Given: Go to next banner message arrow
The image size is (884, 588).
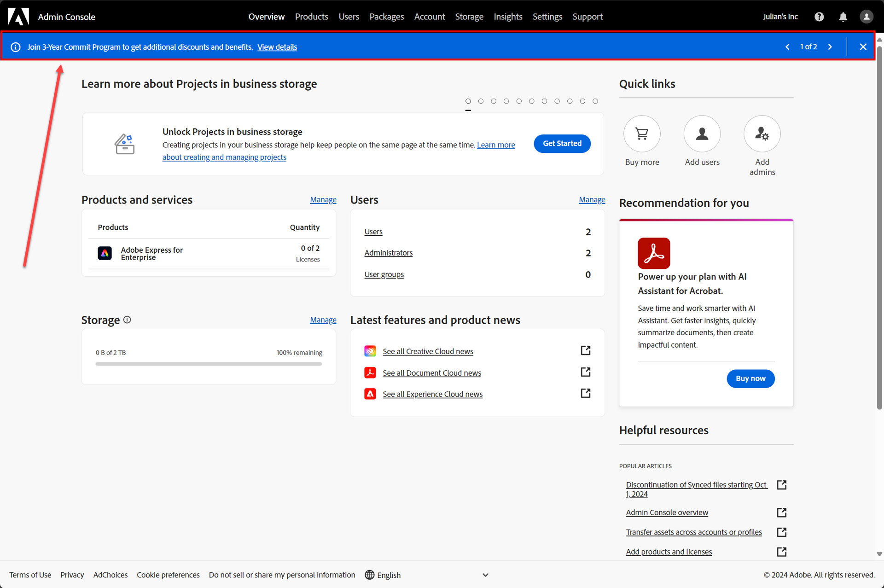Looking at the screenshot, I should [830, 47].
